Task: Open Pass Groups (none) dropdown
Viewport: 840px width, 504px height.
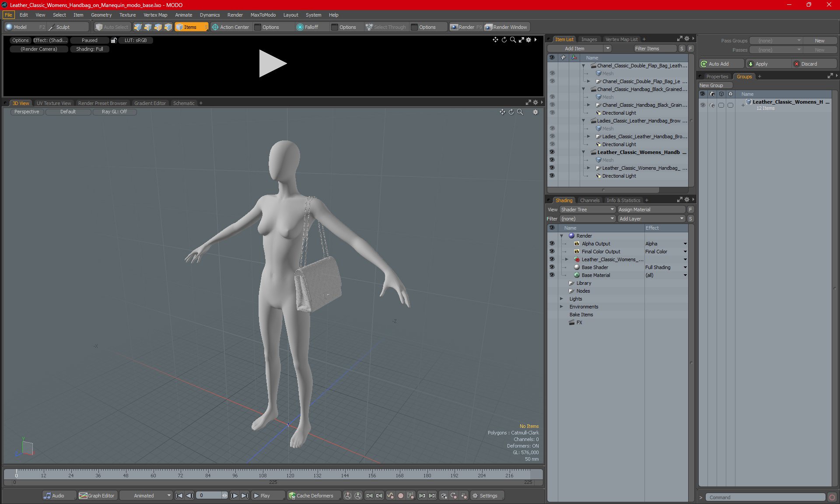Action: coord(776,41)
